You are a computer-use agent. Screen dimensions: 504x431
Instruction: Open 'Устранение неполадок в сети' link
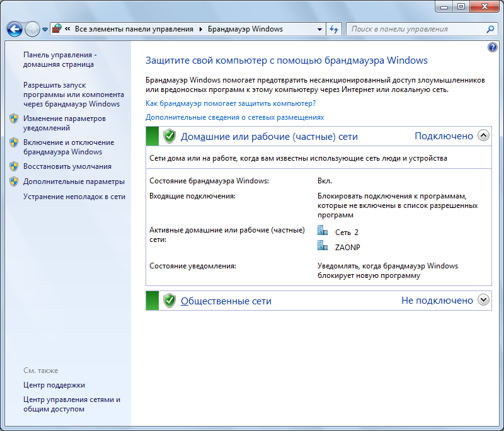pyautogui.click(x=74, y=197)
